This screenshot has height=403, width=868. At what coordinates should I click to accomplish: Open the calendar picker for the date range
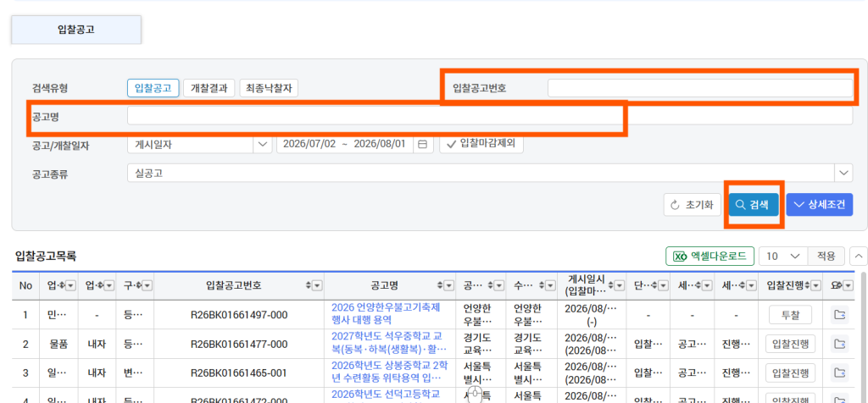click(x=422, y=144)
